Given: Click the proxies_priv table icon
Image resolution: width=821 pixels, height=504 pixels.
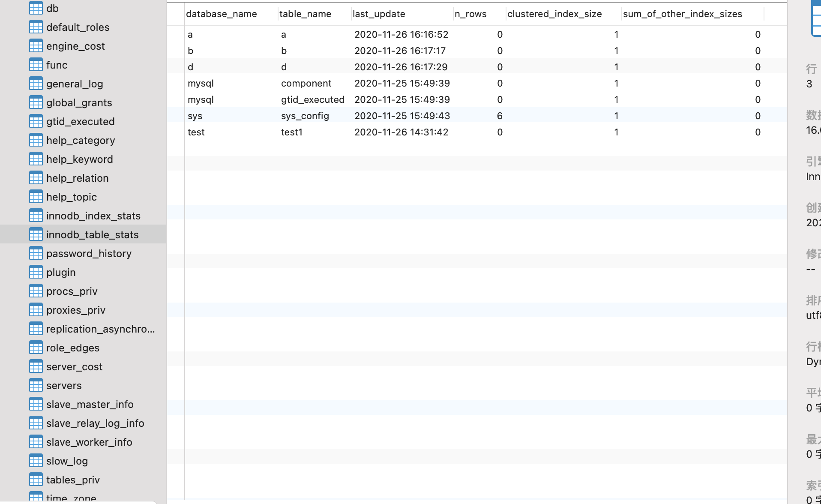Looking at the screenshot, I should [x=36, y=310].
